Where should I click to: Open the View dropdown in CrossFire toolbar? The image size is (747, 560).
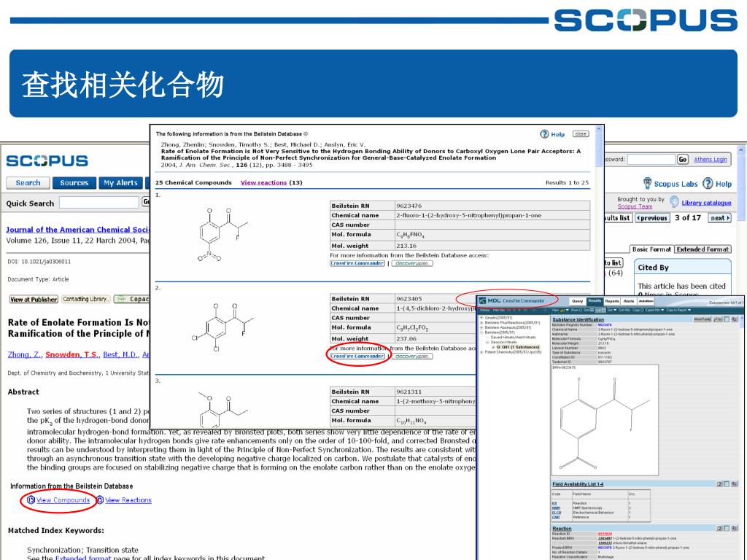click(560, 310)
